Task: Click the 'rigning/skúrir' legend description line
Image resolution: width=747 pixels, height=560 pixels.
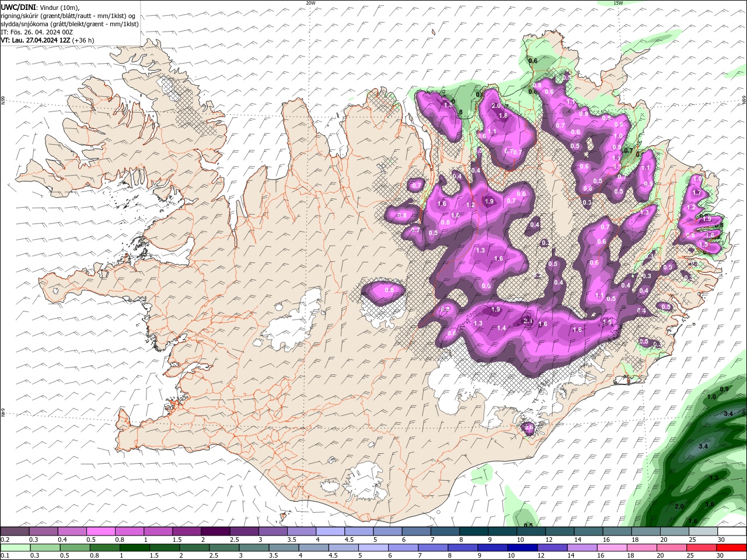Action: (x=68, y=15)
